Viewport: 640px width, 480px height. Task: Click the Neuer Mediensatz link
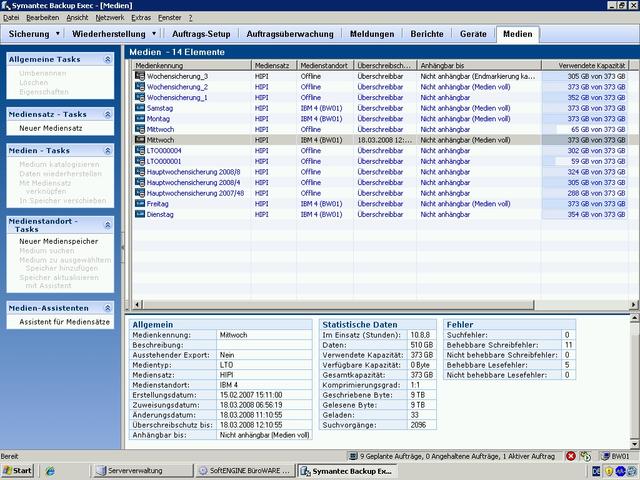click(x=51, y=128)
